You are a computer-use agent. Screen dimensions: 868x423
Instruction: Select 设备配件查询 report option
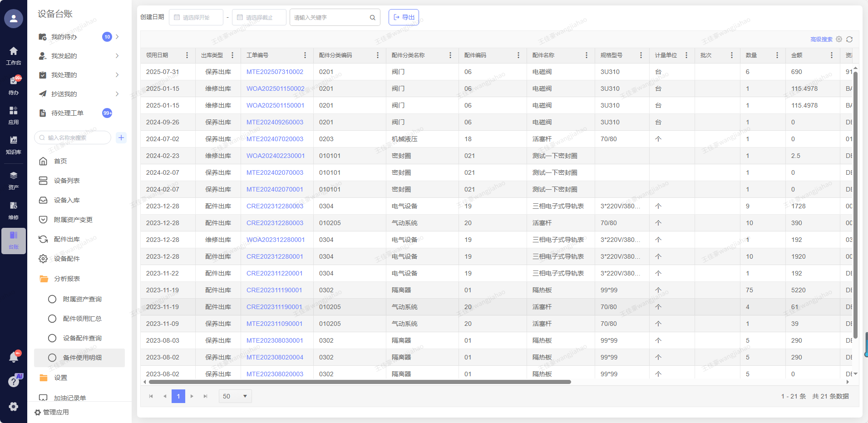point(82,338)
